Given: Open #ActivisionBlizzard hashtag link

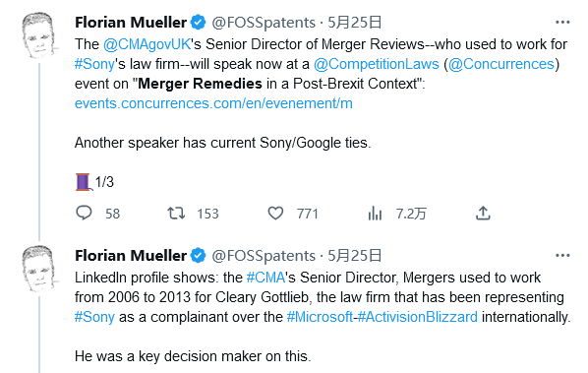Looking at the screenshot, I should tap(417, 317).
